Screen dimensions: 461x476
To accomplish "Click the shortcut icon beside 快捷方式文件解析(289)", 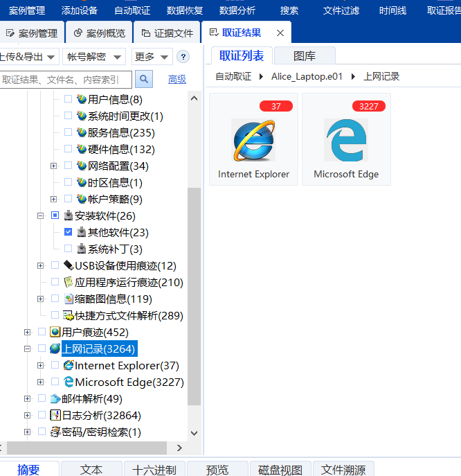I will [69, 315].
